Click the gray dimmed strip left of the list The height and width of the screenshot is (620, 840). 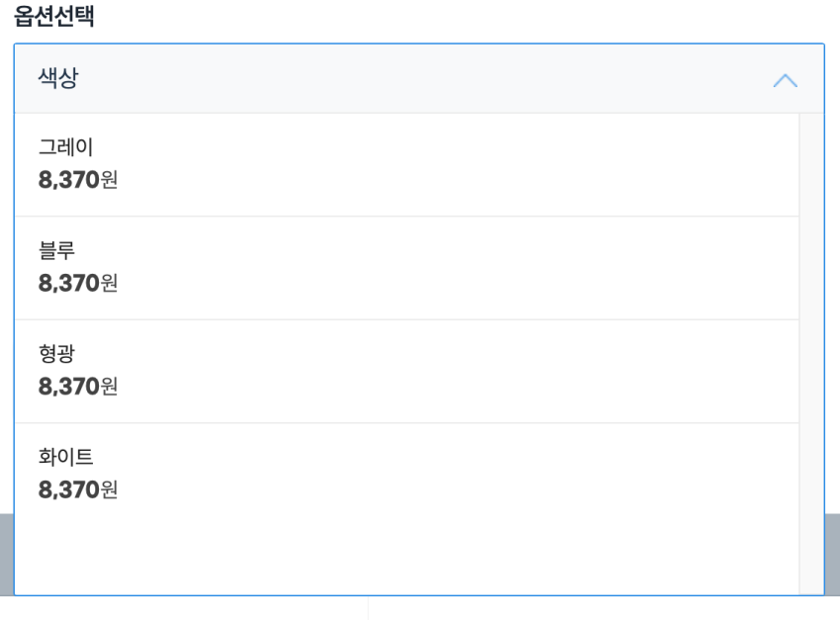[x=6, y=554]
